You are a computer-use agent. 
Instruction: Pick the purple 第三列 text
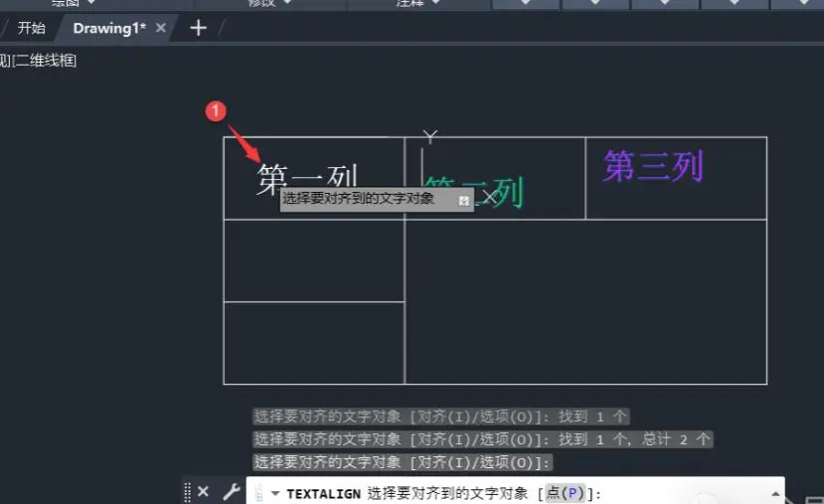point(653,166)
